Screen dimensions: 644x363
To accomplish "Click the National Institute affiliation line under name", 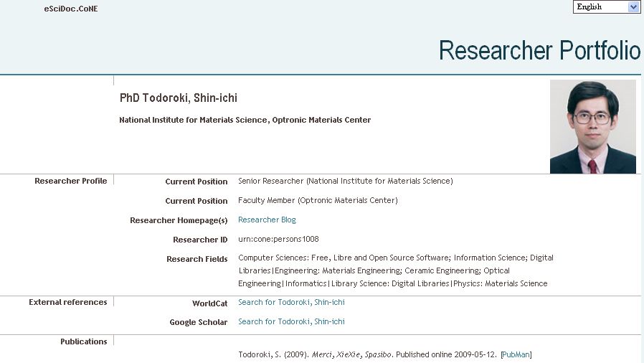I will tap(245, 121).
